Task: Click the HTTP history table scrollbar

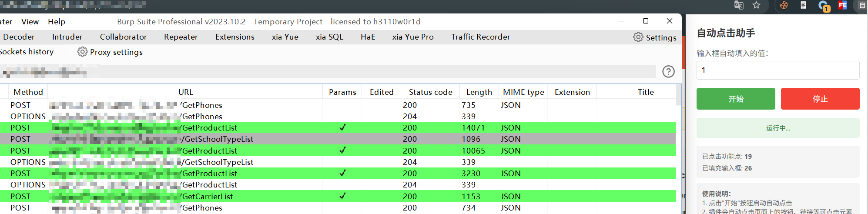Action: coord(678,96)
